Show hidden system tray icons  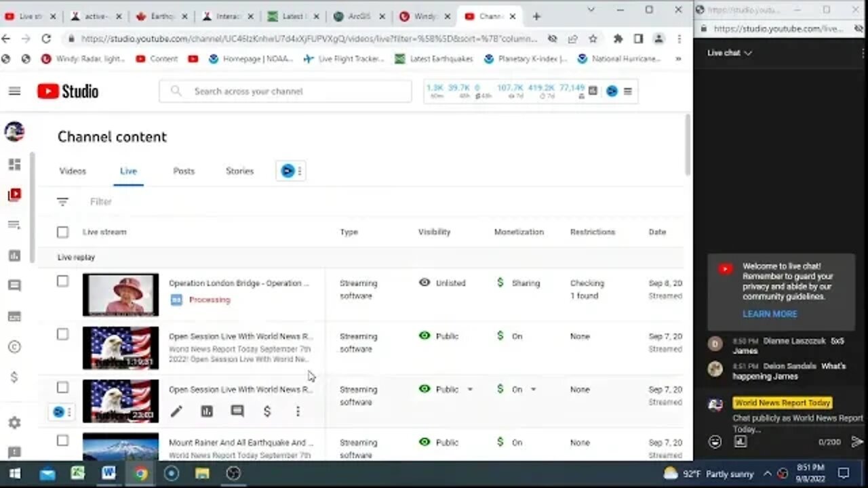pyautogui.click(x=767, y=474)
